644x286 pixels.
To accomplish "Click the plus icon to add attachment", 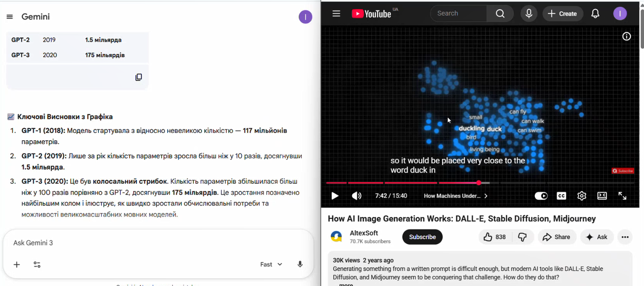I will [x=17, y=265].
